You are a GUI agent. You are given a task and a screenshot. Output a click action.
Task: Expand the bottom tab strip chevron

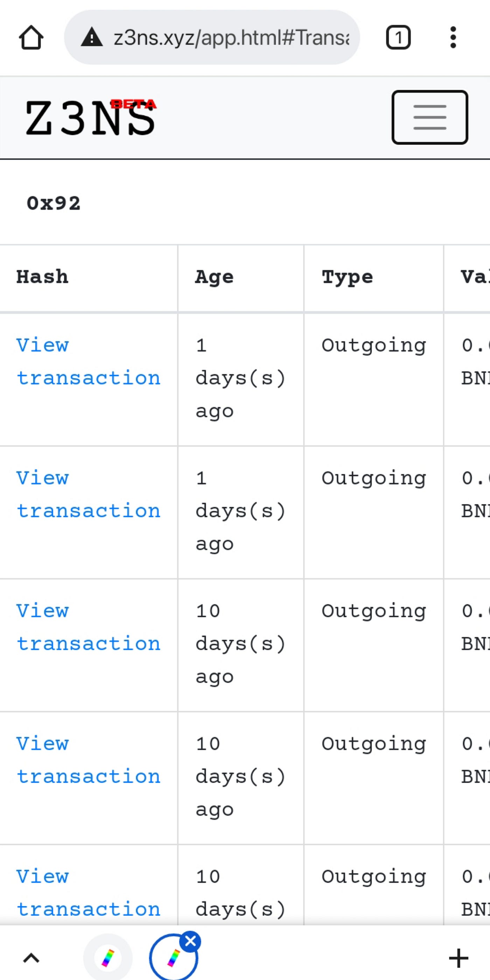(x=31, y=957)
